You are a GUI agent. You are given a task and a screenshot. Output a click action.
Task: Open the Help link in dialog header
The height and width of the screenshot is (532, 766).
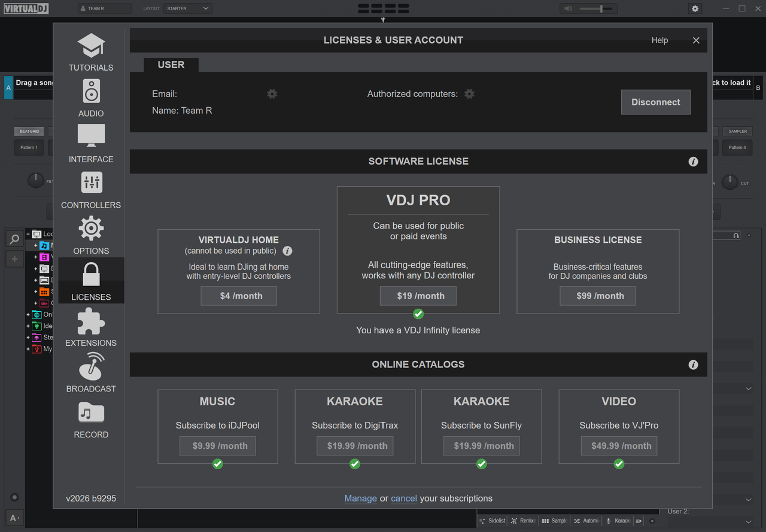[659, 40]
